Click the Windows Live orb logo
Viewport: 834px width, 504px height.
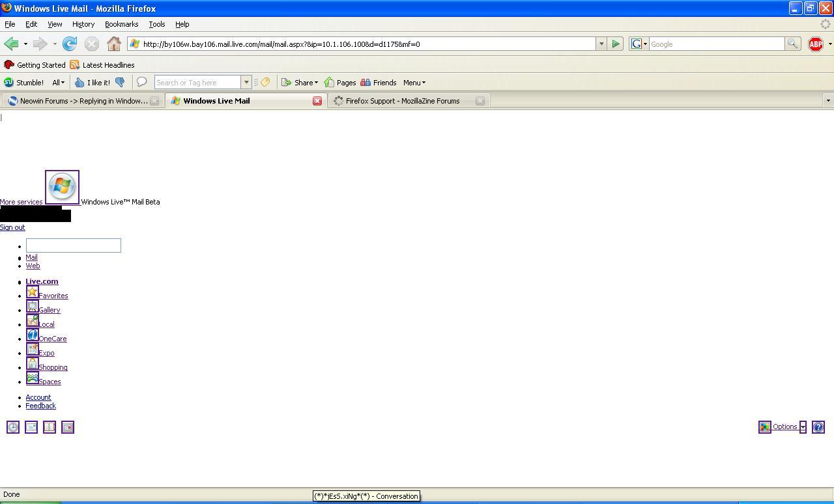pyautogui.click(x=62, y=187)
